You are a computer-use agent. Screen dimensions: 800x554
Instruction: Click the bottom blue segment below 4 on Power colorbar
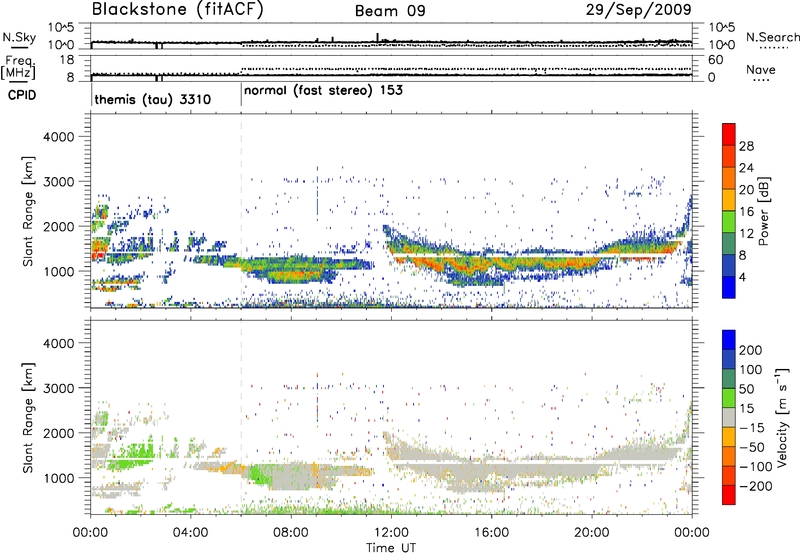point(729,287)
